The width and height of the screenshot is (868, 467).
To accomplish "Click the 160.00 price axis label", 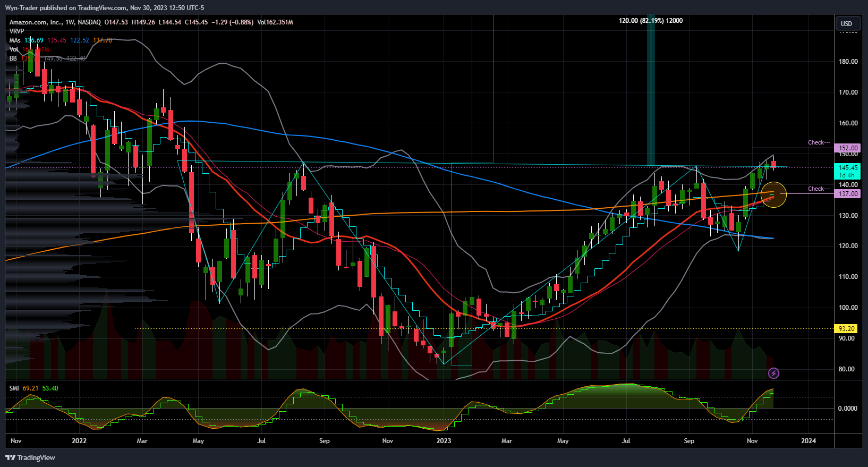I will 848,123.
